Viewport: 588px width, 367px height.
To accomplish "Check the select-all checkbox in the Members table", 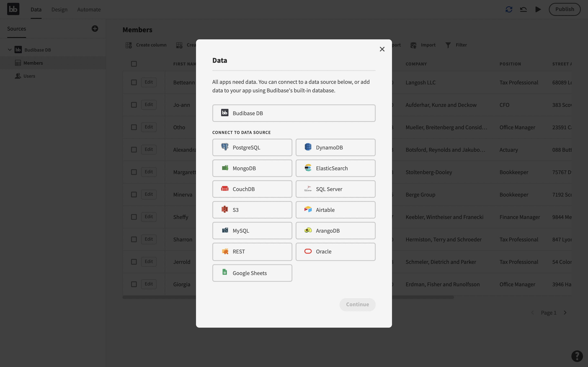I will point(134,64).
